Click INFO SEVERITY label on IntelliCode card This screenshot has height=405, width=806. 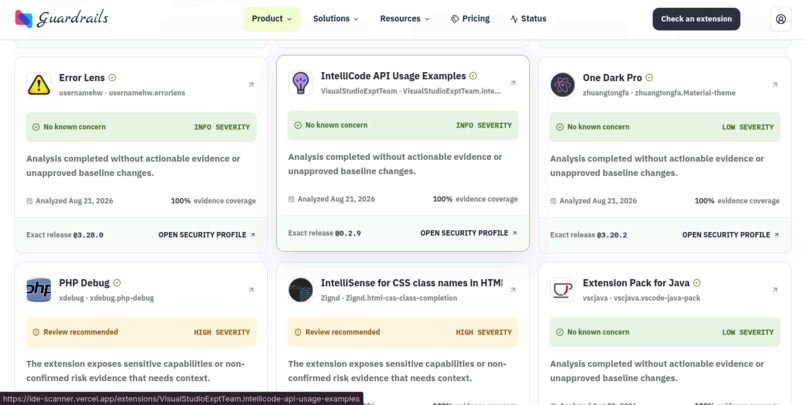pos(484,125)
